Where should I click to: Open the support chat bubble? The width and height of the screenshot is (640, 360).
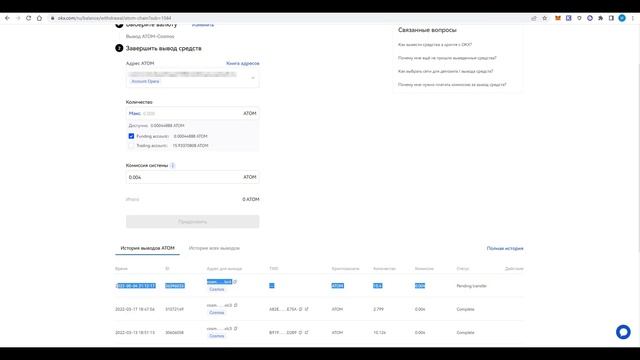(623, 332)
